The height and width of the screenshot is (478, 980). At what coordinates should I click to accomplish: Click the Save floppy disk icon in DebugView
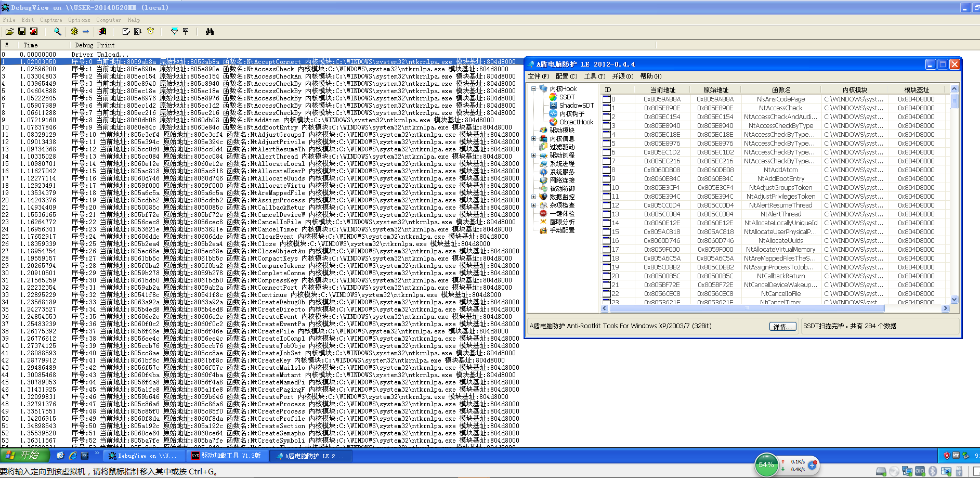point(22,32)
